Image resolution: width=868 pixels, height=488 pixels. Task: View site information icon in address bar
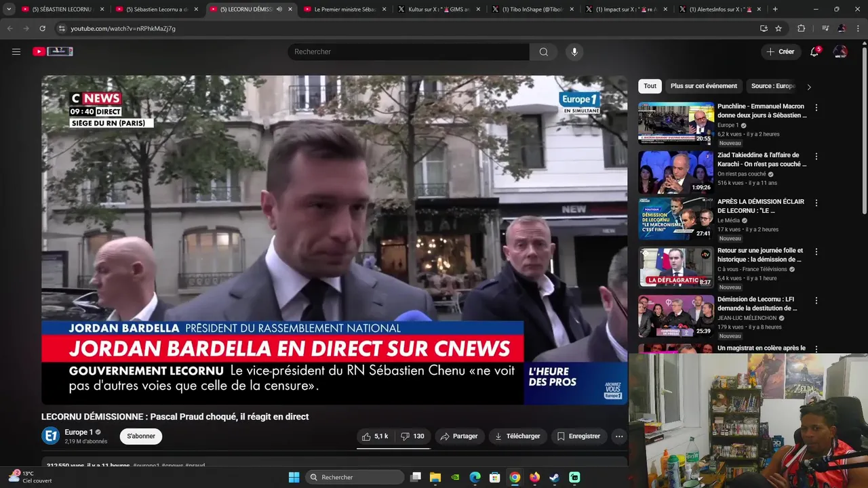point(62,28)
